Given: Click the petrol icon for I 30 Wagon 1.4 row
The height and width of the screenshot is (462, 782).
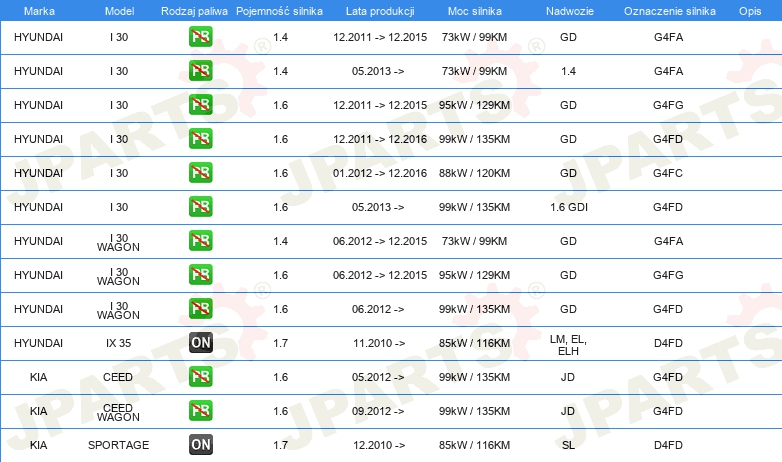Looking at the screenshot, I should point(200,240).
